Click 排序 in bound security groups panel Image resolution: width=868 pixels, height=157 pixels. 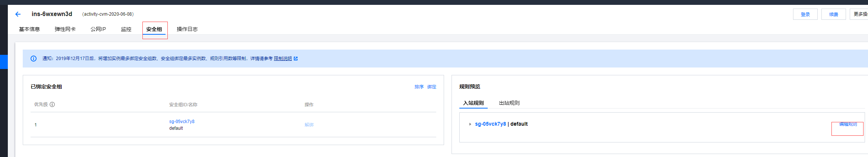click(419, 87)
